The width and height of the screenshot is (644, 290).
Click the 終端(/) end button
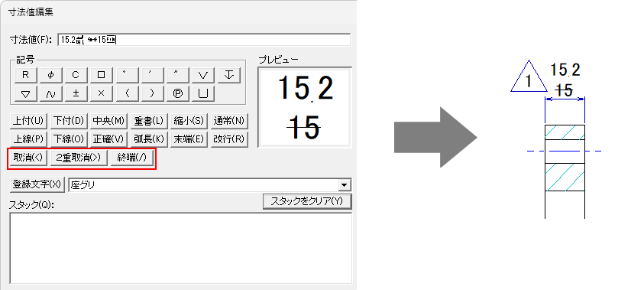tap(132, 158)
